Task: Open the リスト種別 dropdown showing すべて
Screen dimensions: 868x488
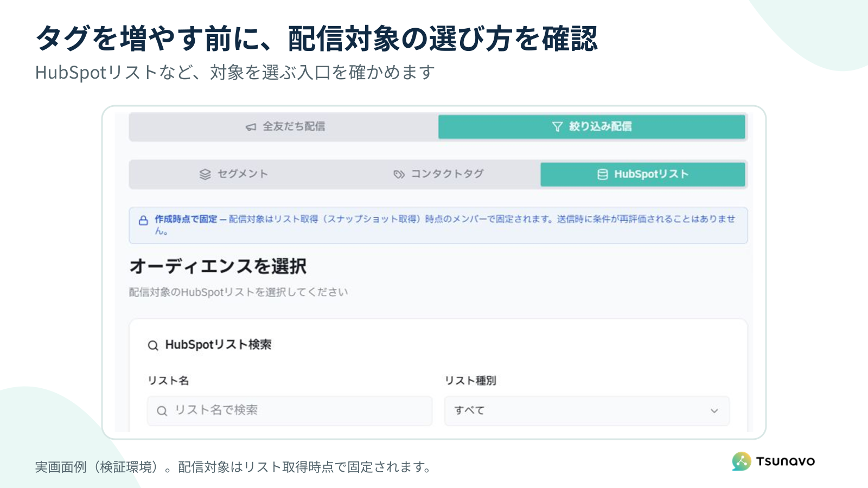Action: click(587, 411)
